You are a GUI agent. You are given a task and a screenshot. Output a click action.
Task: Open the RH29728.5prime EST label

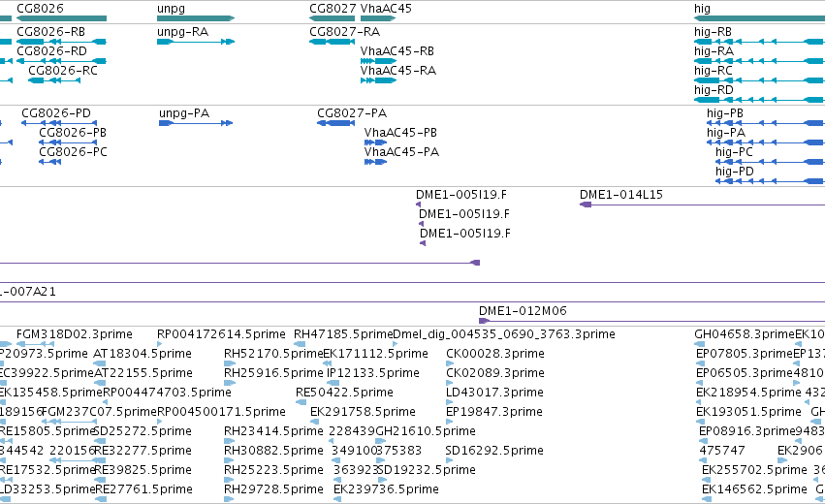pyautogui.click(x=273, y=489)
